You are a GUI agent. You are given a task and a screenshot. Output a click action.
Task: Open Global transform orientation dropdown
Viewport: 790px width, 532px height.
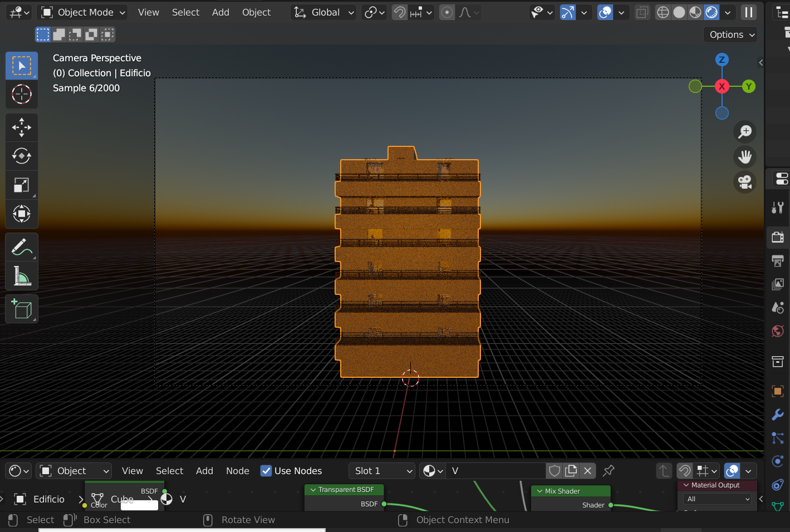pos(324,12)
